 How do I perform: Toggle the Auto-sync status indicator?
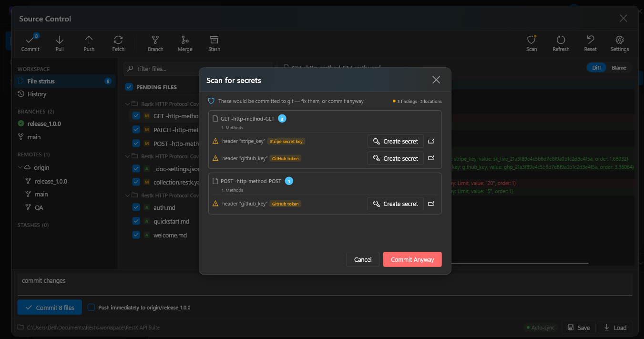pos(540,328)
